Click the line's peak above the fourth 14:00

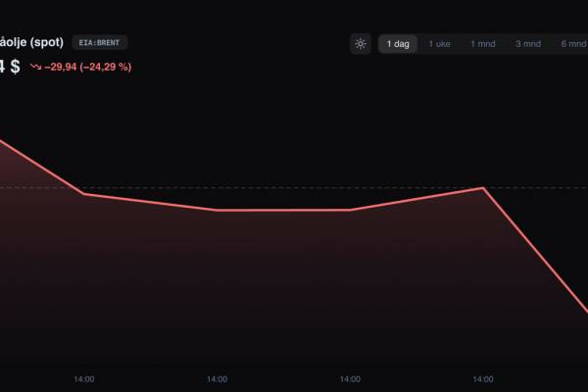tap(483, 187)
